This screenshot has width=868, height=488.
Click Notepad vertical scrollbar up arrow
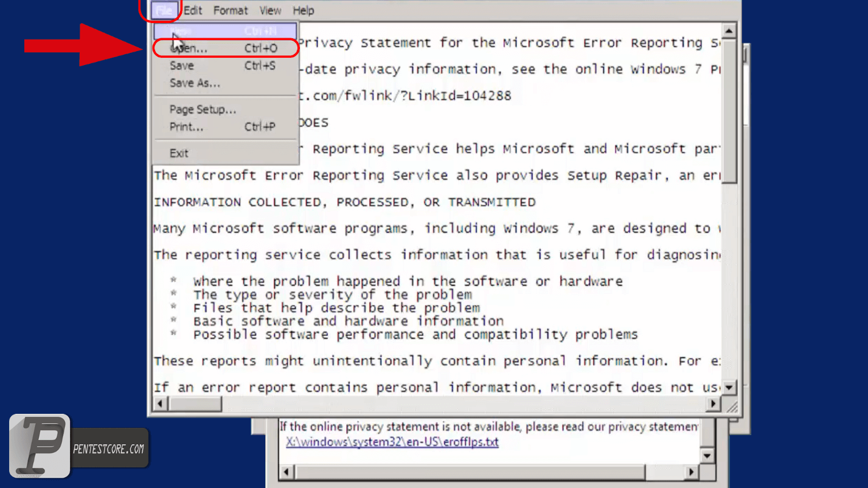(729, 30)
